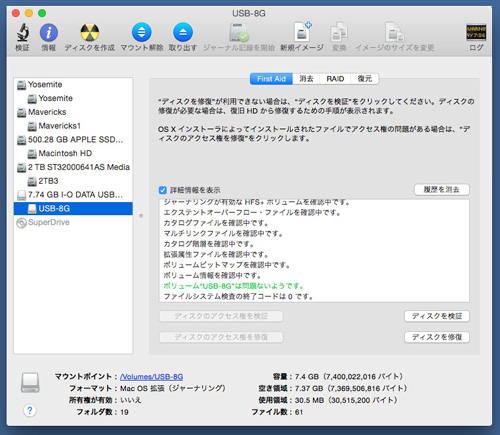
Task: Click the folder count value 19
Action: (124, 412)
